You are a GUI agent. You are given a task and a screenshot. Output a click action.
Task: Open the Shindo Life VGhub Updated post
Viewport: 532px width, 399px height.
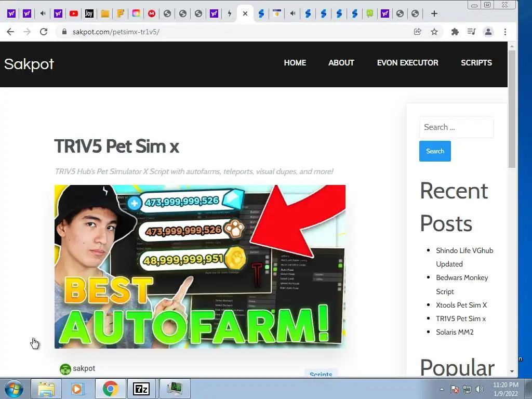coord(464,257)
